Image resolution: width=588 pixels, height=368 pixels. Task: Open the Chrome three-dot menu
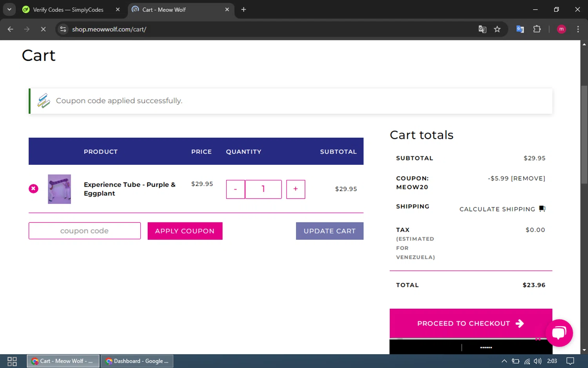[578, 29]
